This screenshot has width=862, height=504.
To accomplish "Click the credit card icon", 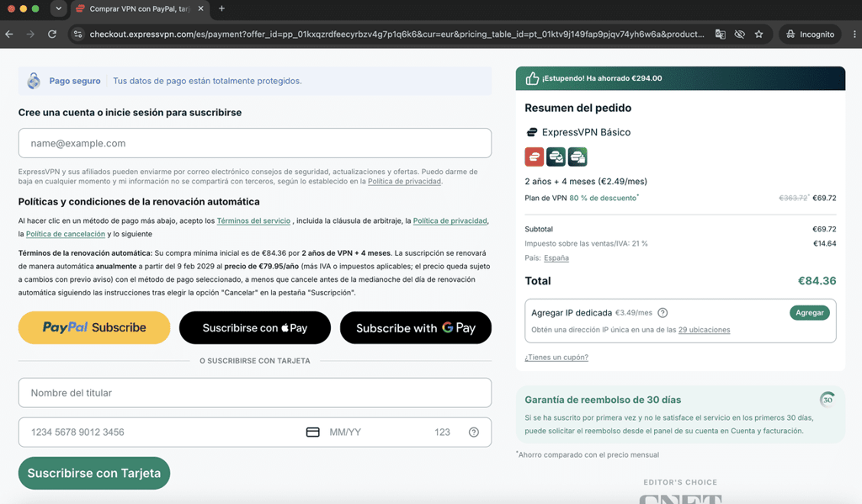I will pos(313,432).
